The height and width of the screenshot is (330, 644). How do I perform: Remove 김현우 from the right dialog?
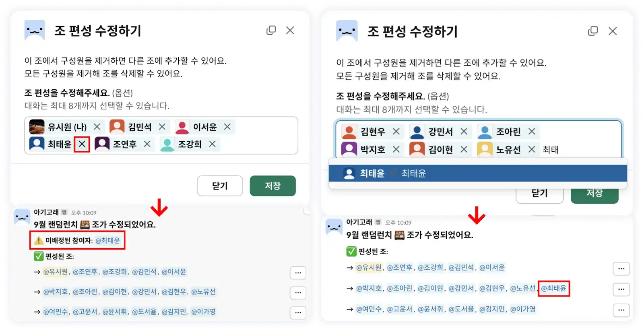(396, 132)
